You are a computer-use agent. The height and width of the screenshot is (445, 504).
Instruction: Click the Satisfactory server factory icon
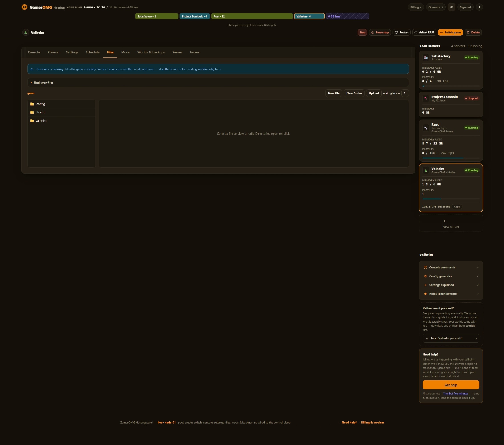pos(426,57)
